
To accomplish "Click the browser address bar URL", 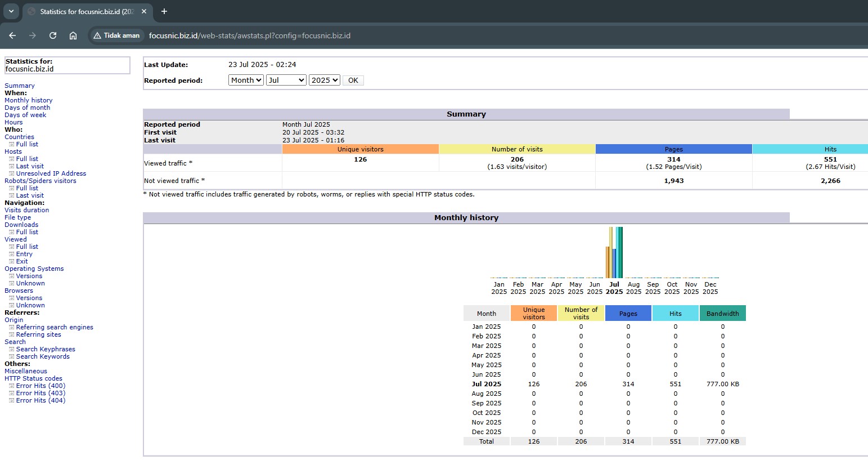I will (x=249, y=35).
